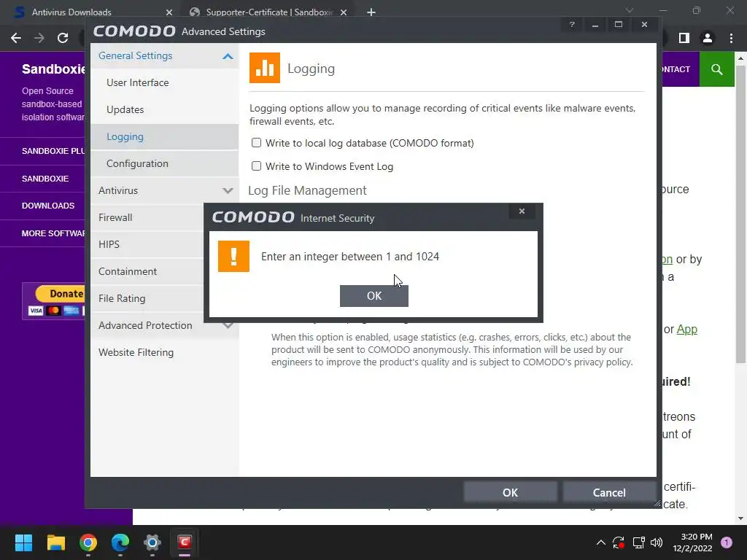Switch to Supporter-Certificate Sandboxie tab
The width and height of the screenshot is (747, 560).
click(x=269, y=12)
